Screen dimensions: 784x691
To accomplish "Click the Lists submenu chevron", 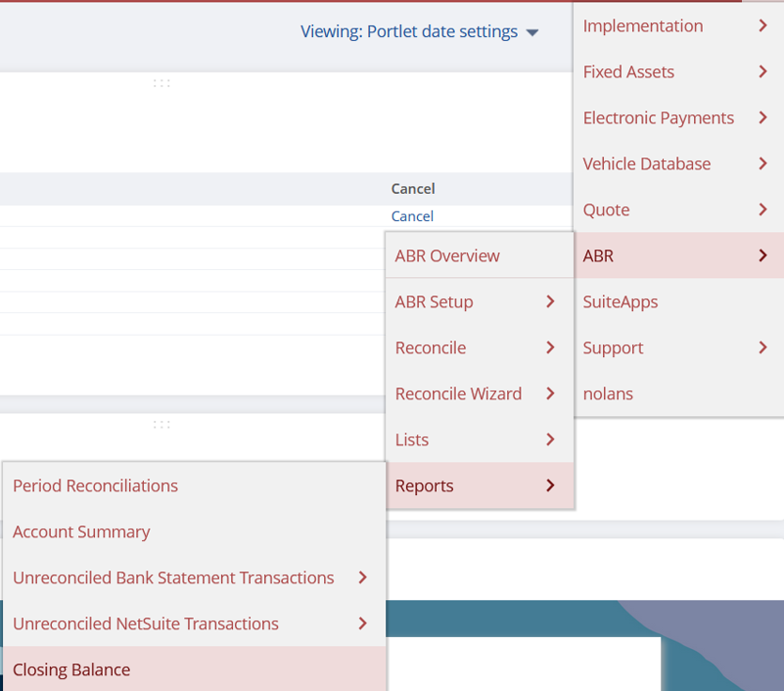I will 550,440.
